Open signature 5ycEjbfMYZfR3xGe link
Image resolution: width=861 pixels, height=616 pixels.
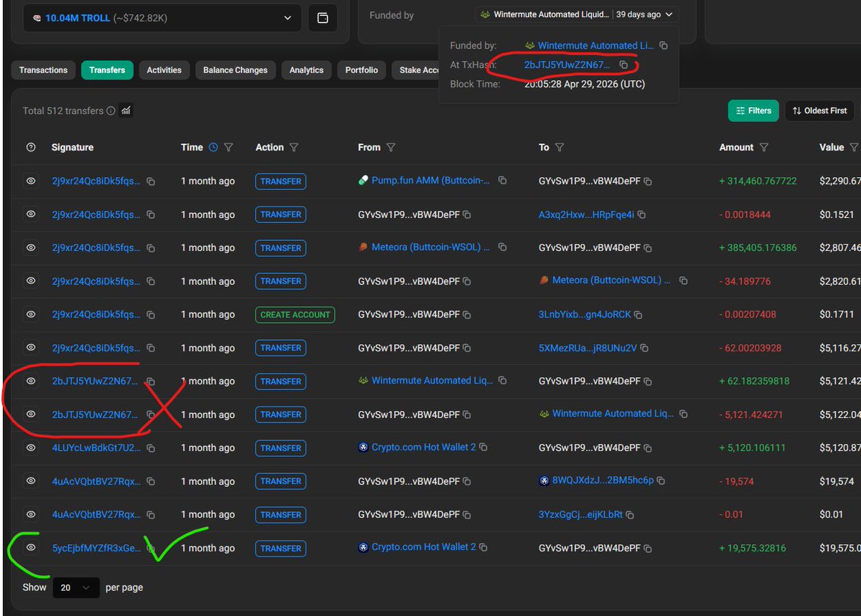[x=96, y=548]
